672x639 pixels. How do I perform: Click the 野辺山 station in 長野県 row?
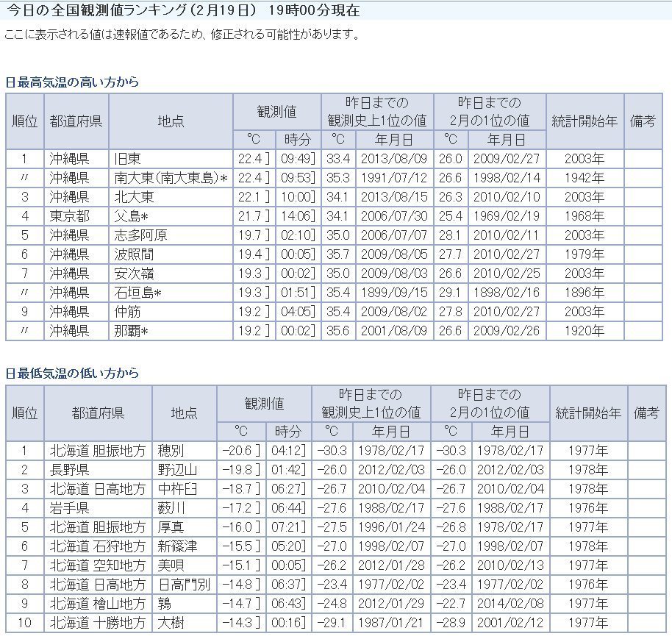[177, 469]
